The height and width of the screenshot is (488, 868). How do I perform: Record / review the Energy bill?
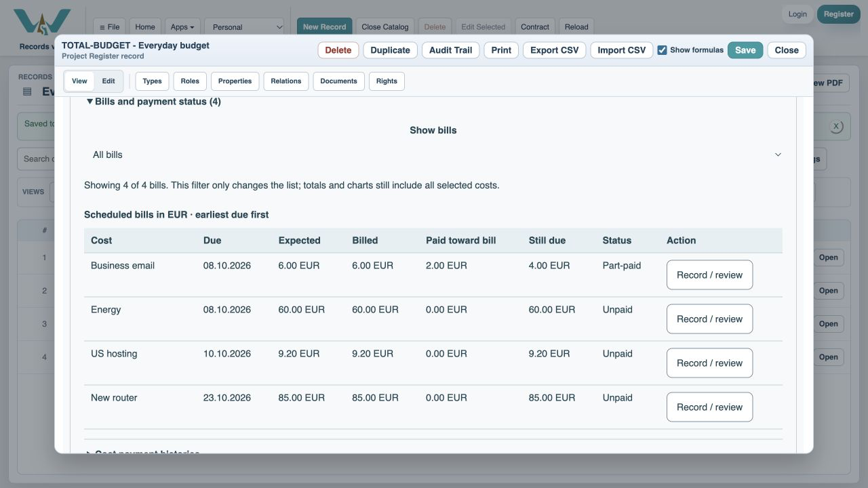pyautogui.click(x=709, y=319)
